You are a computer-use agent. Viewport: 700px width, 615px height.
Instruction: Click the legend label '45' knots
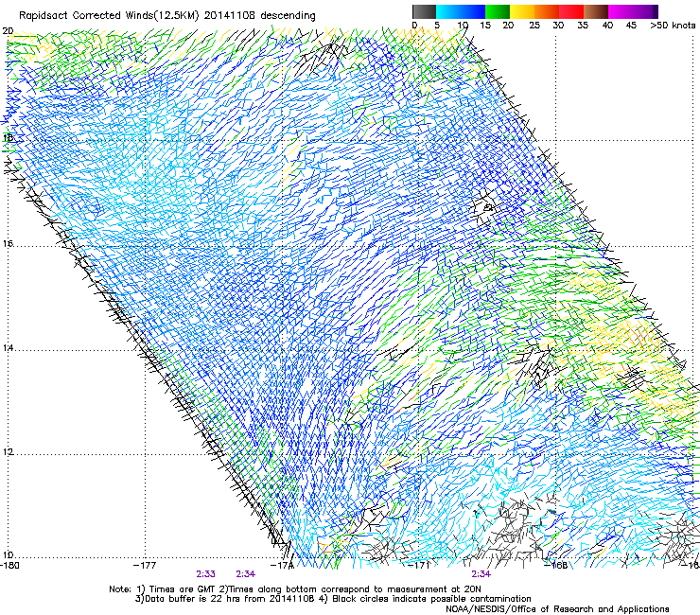(x=631, y=26)
